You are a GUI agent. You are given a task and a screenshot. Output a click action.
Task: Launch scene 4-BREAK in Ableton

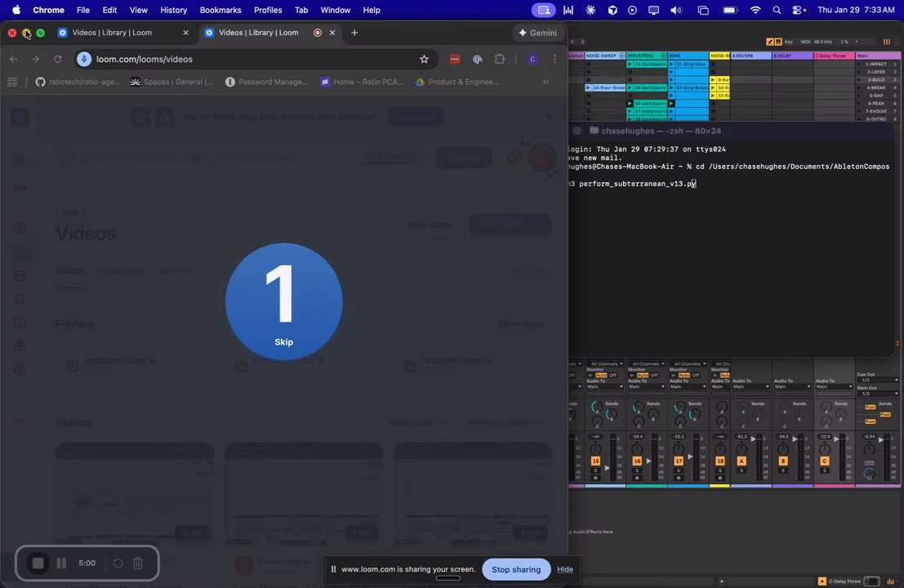[859, 87]
